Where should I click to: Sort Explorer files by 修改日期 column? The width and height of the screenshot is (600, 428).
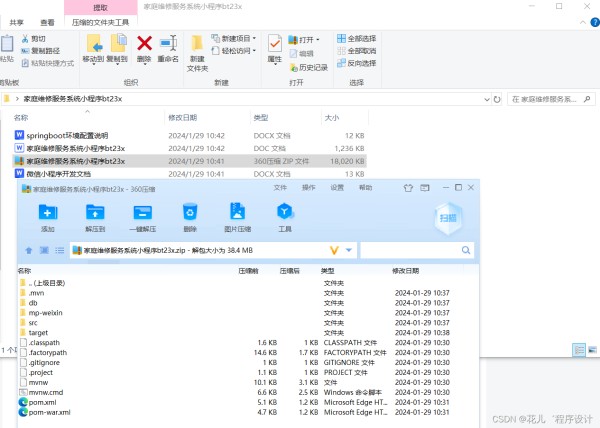[183, 118]
